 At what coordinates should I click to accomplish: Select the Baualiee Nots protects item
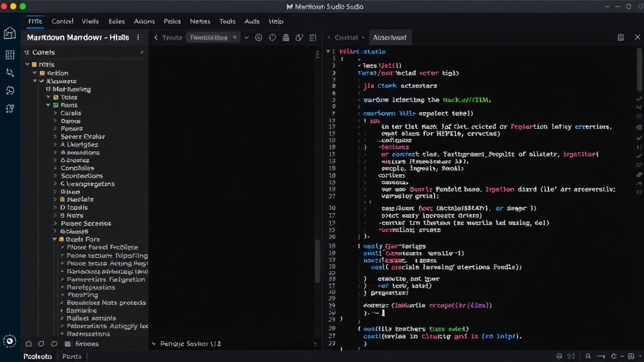pos(106,302)
